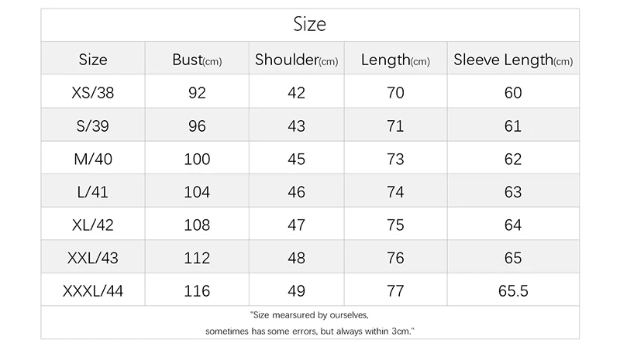The width and height of the screenshot is (620, 364).
Task: Click the Length(cm) column header
Action: 395,60
